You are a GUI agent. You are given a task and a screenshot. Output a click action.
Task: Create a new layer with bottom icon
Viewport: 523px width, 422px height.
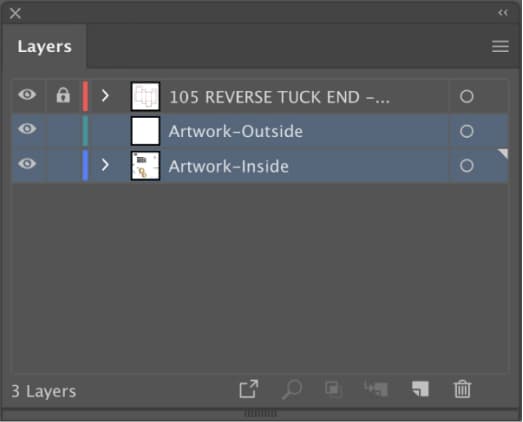420,389
